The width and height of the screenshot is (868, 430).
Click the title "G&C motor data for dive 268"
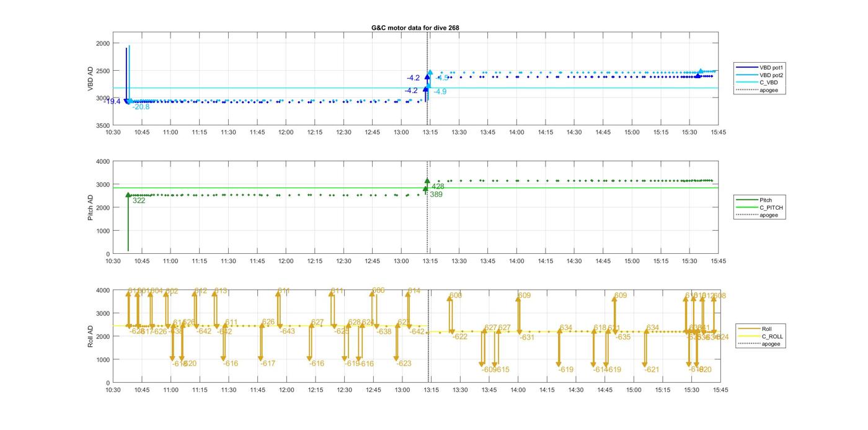[x=415, y=28]
